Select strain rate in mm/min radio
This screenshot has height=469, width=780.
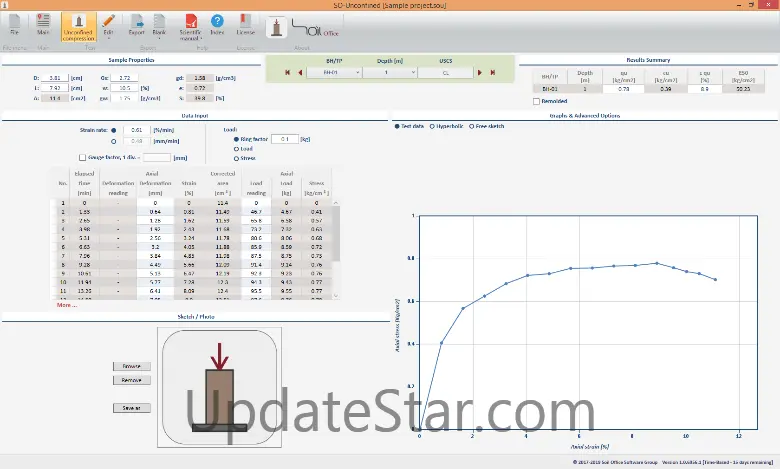pyautogui.click(x=114, y=141)
